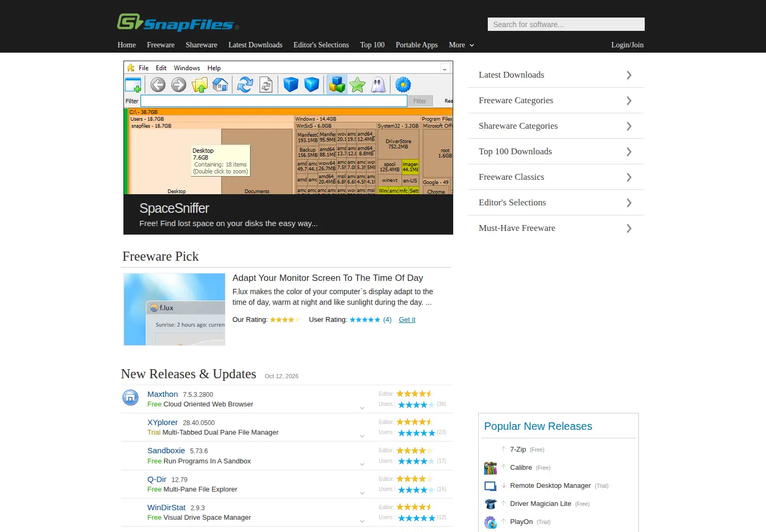Click the chevron beside Top 100 Downloads
Screen dimensions: 766x532
point(629,152)
